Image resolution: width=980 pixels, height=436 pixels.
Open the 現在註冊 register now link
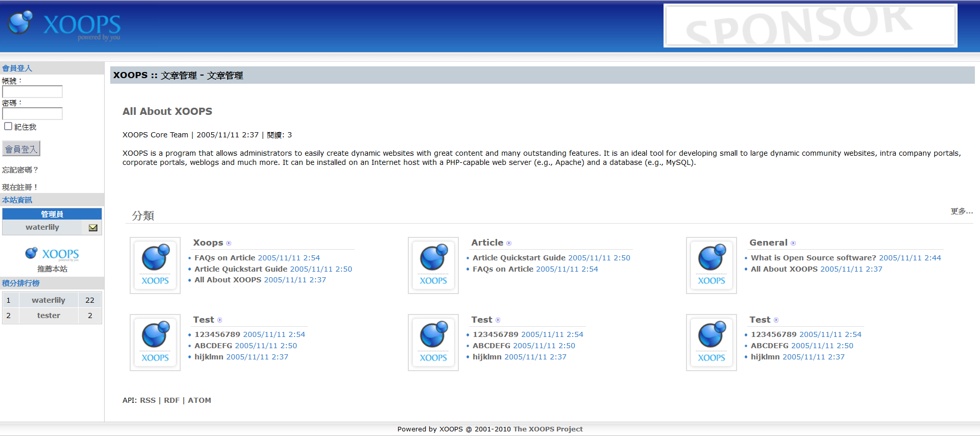coord(20,187)
